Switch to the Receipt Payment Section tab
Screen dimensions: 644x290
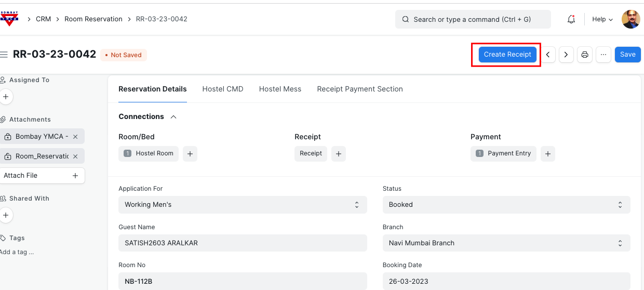click(360, 89)
